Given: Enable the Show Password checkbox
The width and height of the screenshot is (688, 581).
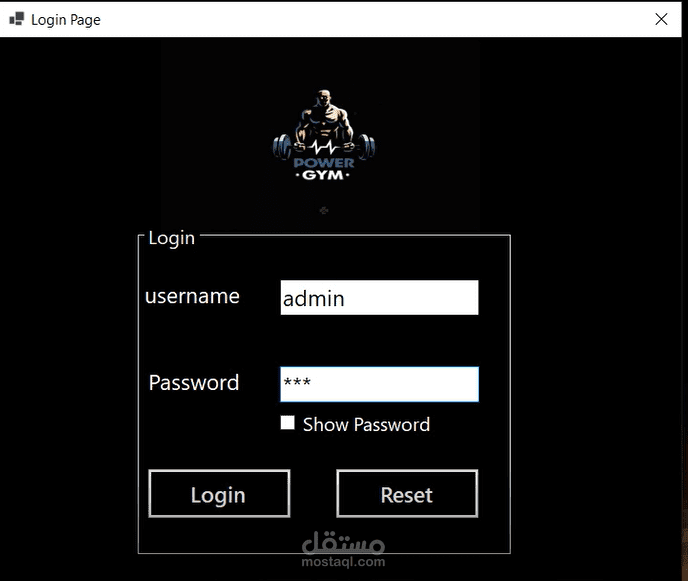Looking at the screenshot, I should pos(287,423).
